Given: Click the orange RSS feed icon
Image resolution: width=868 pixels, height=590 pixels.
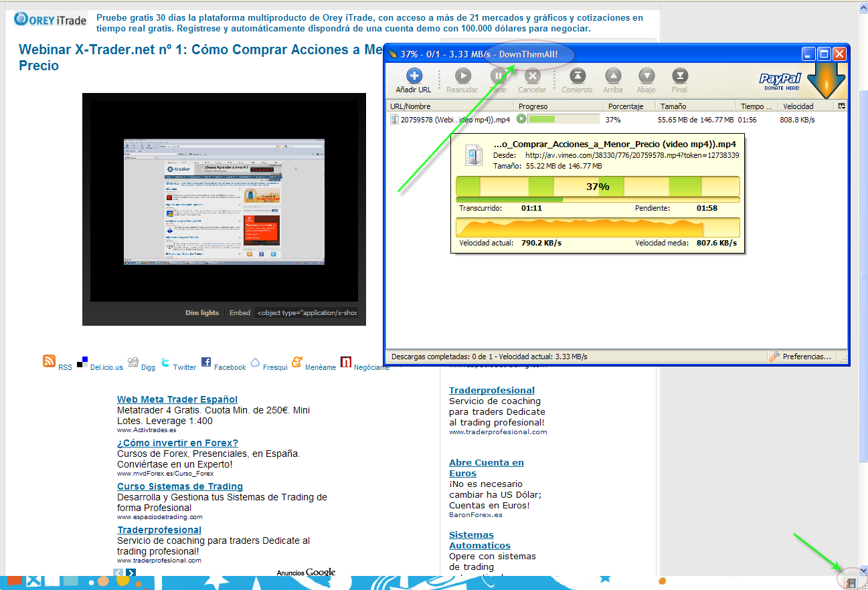Looking at the screenshot, I should pos(49,361).
